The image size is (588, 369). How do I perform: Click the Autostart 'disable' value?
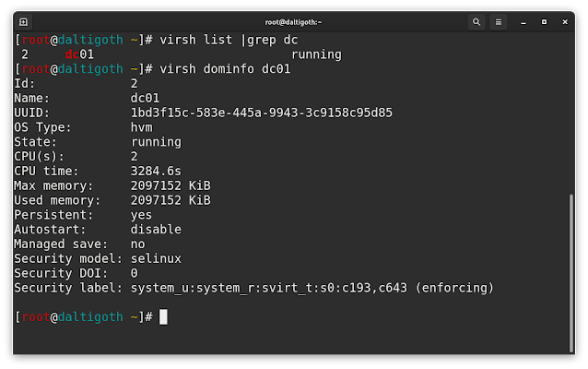tap(156, 230)
